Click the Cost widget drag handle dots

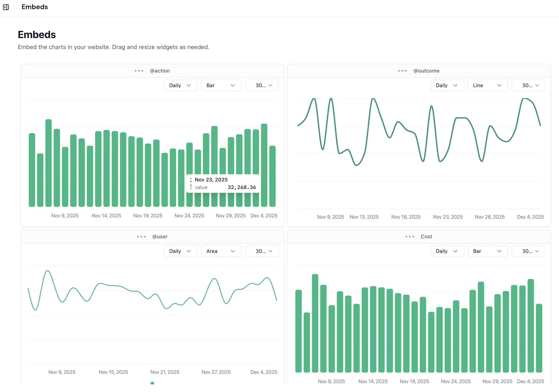[409, 237]
